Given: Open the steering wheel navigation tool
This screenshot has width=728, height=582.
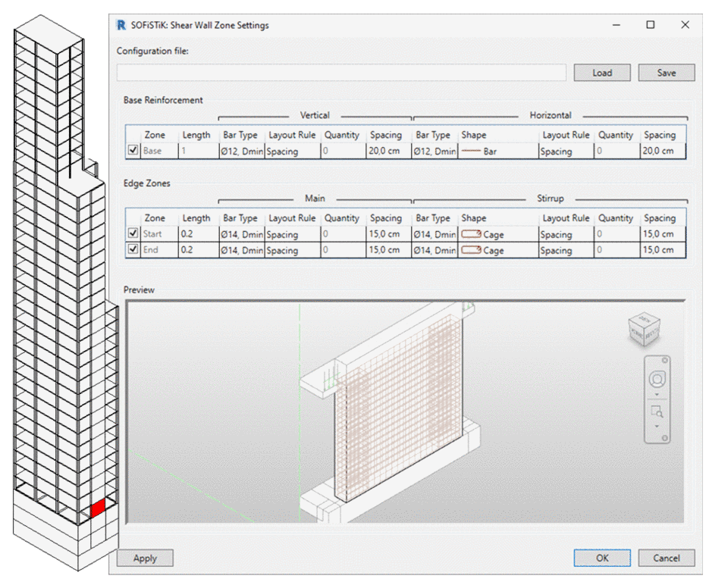Looking at the screenshot, I should tap(657, 379).
